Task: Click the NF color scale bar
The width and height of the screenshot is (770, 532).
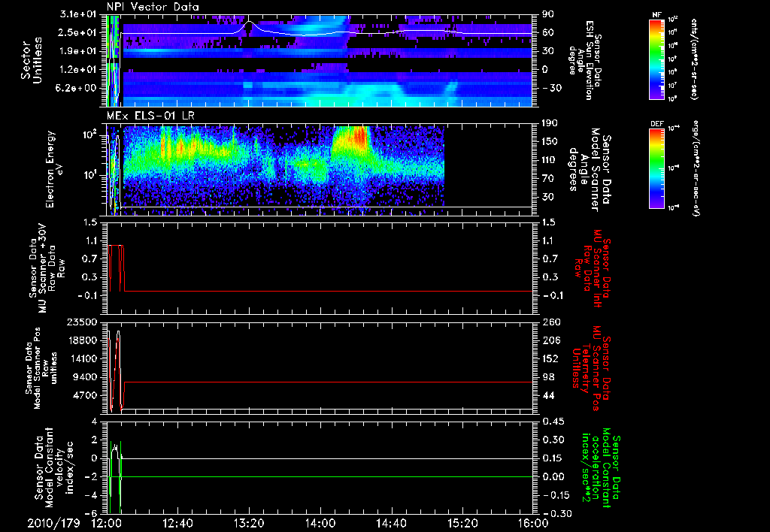Action: pyautogui.click(x=657, y=59)
